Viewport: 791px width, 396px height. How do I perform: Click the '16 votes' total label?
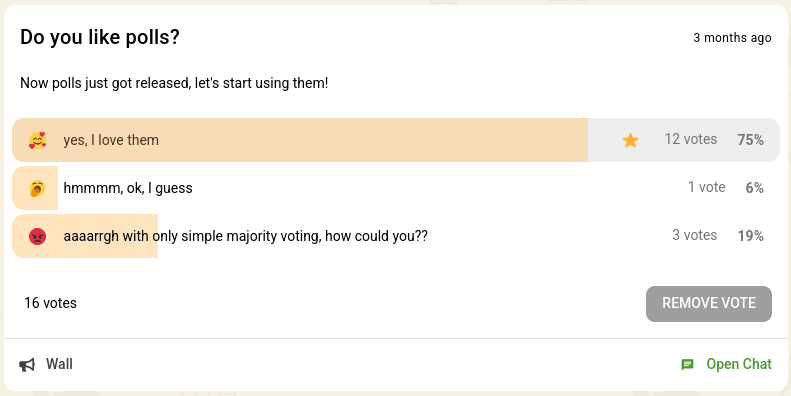[x=50, y=303]
